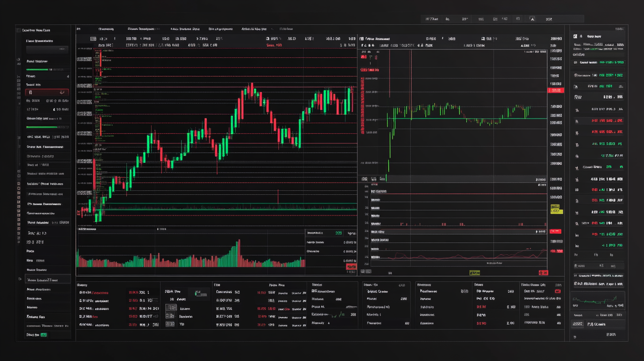This screenshot has width=644, height=361.
Task: Click the yellow highlighted label below the right chart
Action: pos(475,273)
